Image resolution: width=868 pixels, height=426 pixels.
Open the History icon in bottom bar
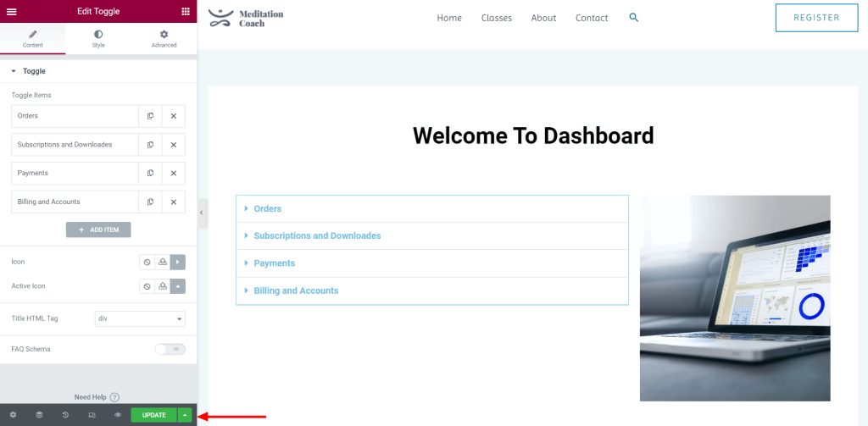65,415
